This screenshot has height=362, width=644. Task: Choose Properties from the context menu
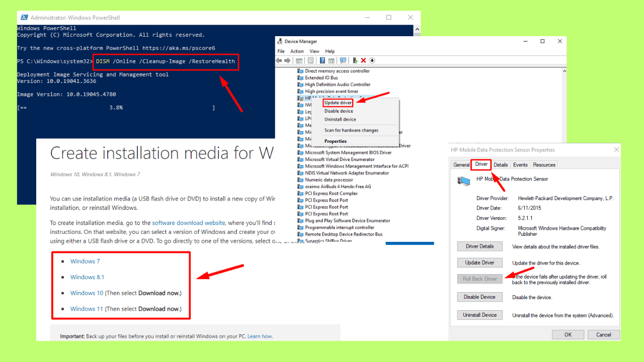click(x=336, y=141)
